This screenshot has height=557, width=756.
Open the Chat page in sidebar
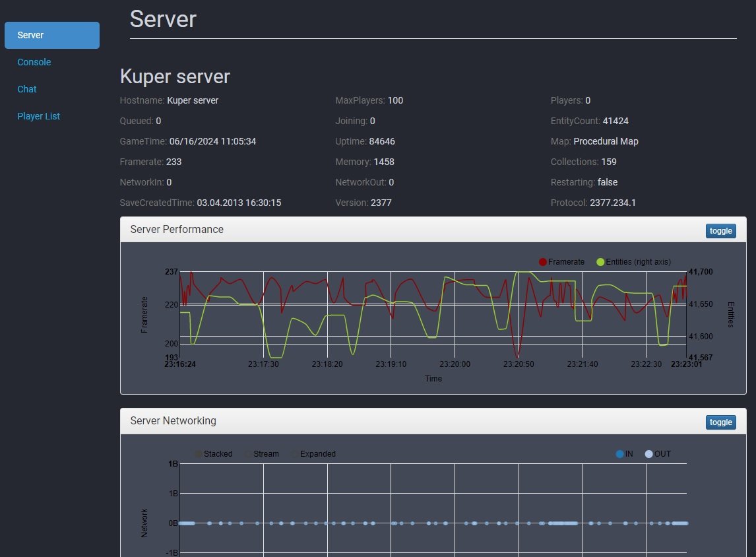click(x=27, y=89)
